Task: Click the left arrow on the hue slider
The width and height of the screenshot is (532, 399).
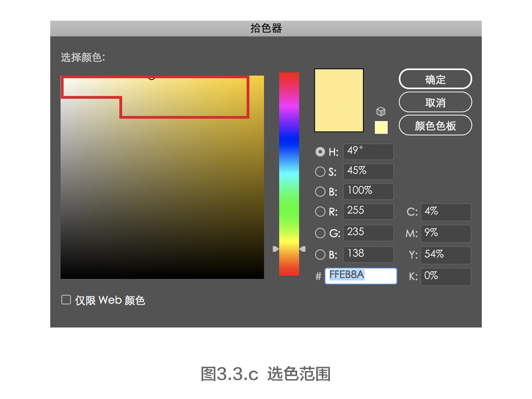Action: click(275, 249)
